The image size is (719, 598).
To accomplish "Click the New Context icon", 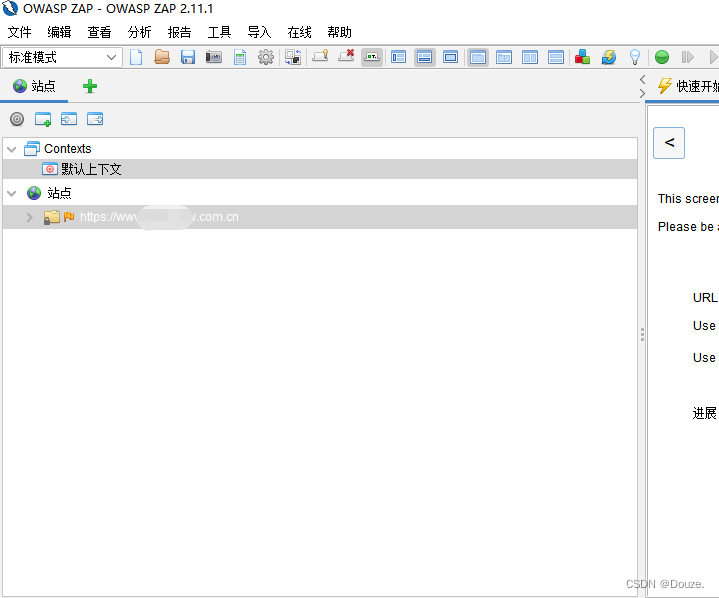I will 43,119.
